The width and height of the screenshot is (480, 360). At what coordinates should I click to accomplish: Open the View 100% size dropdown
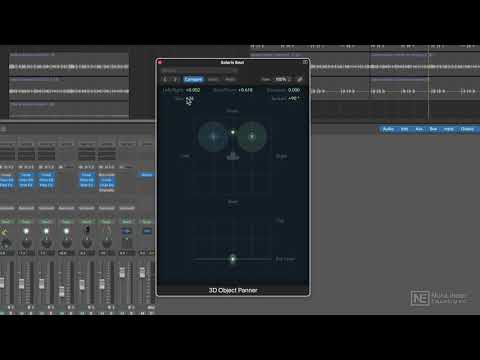(283, 79)
